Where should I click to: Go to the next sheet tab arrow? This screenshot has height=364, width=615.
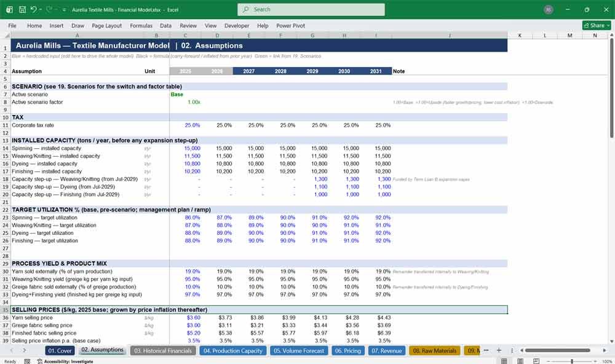(25, 350)
